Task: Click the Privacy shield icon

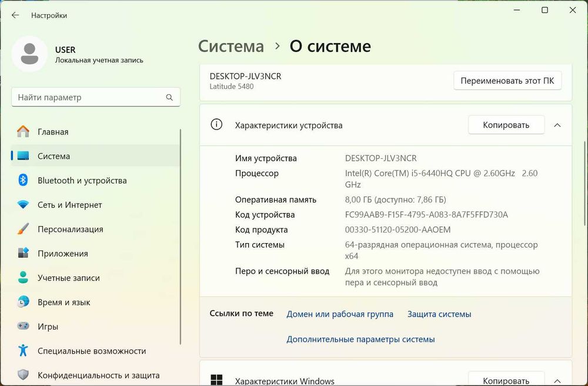Action: pos(23,375)
